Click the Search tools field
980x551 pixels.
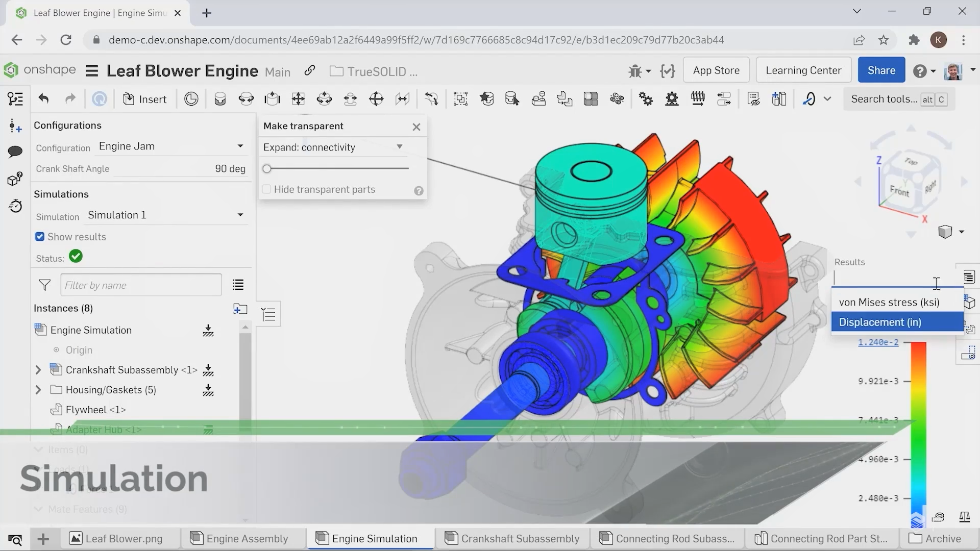coord(899,99)
